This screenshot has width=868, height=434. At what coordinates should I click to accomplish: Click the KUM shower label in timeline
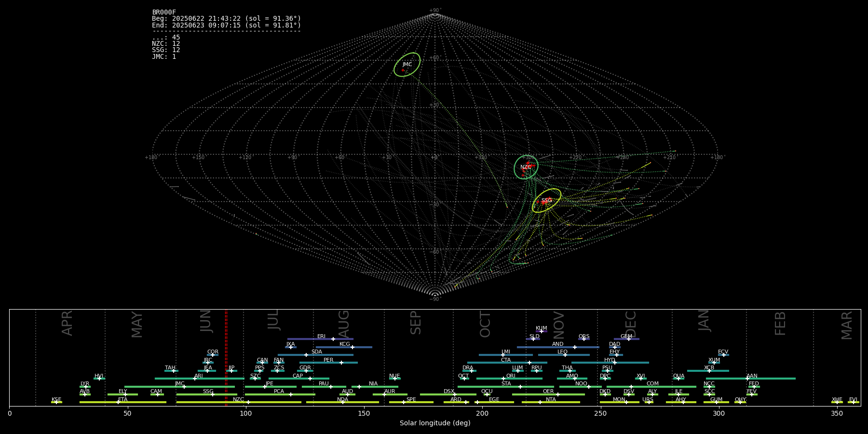(542, 328)
